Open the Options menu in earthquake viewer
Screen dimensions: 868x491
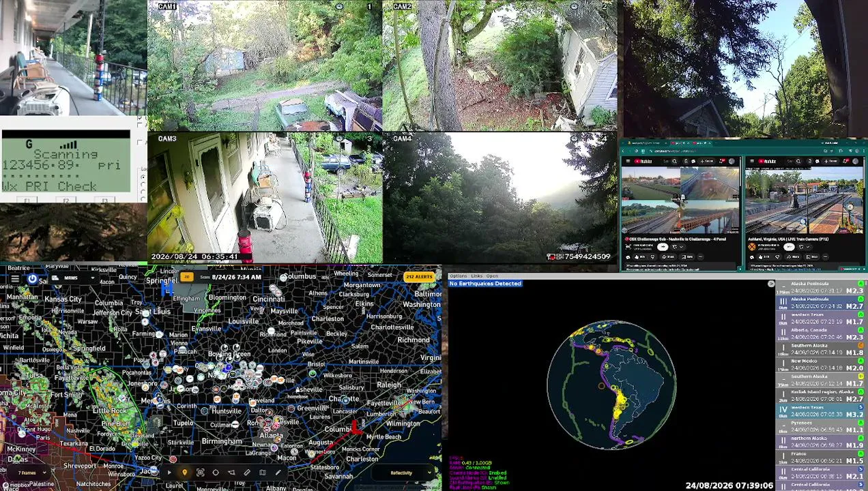pyautogui.click(x=458, y=276)
